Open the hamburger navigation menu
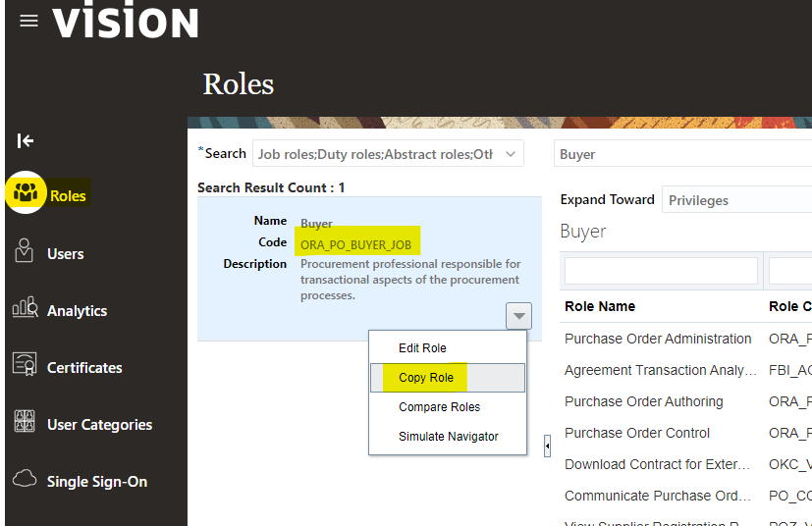 (28, 21)
